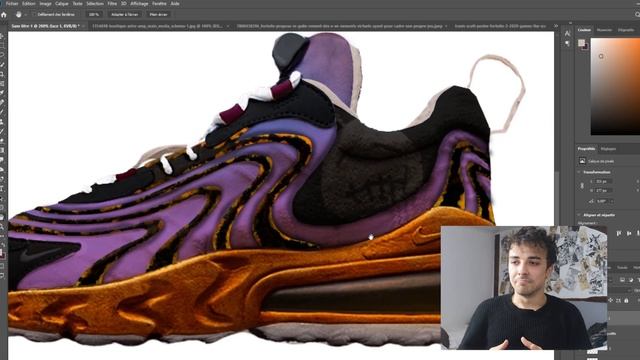Select the Pen tool
The image size is (640, 360).
coord(2,179)
